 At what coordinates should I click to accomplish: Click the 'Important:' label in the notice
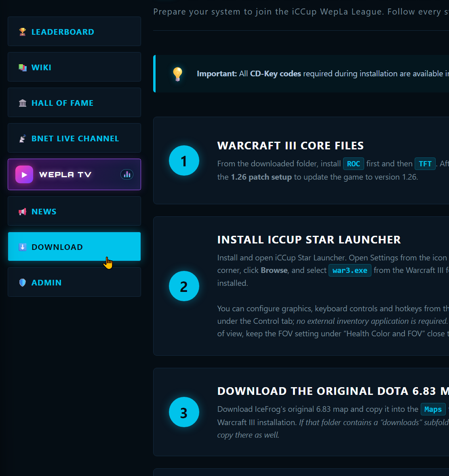coord(217,74)
